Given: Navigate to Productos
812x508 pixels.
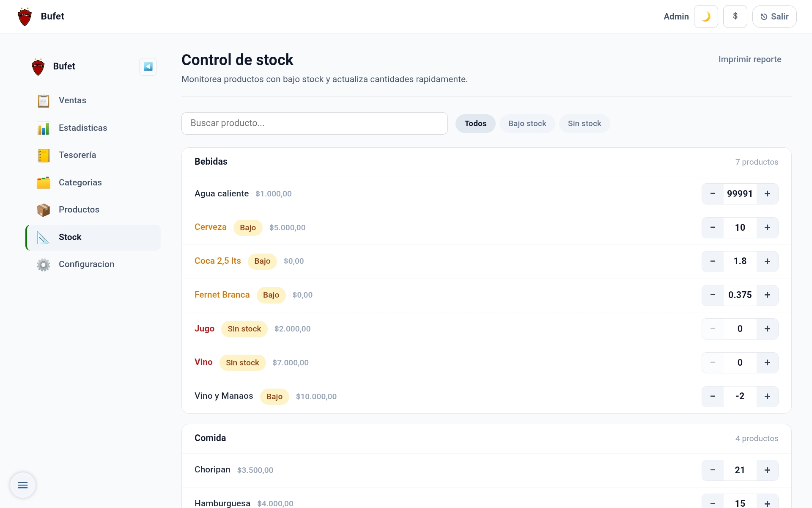Looking at the screenshot, I should [93, 210].
